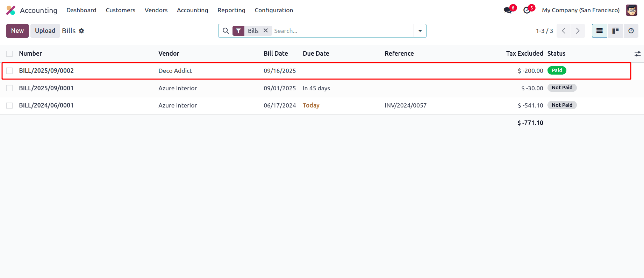Remove the Bills filter tag

(x=266, y=30)
